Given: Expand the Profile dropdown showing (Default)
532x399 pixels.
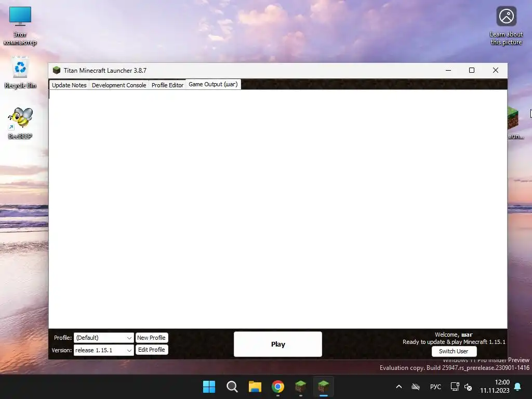Looking at the screenshot, I should (103, 338).
